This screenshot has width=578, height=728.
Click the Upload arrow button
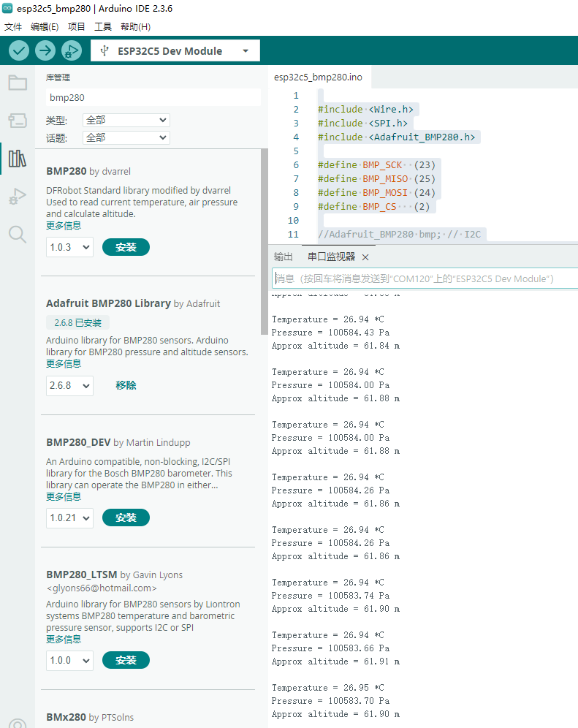[x=45, y=50]
